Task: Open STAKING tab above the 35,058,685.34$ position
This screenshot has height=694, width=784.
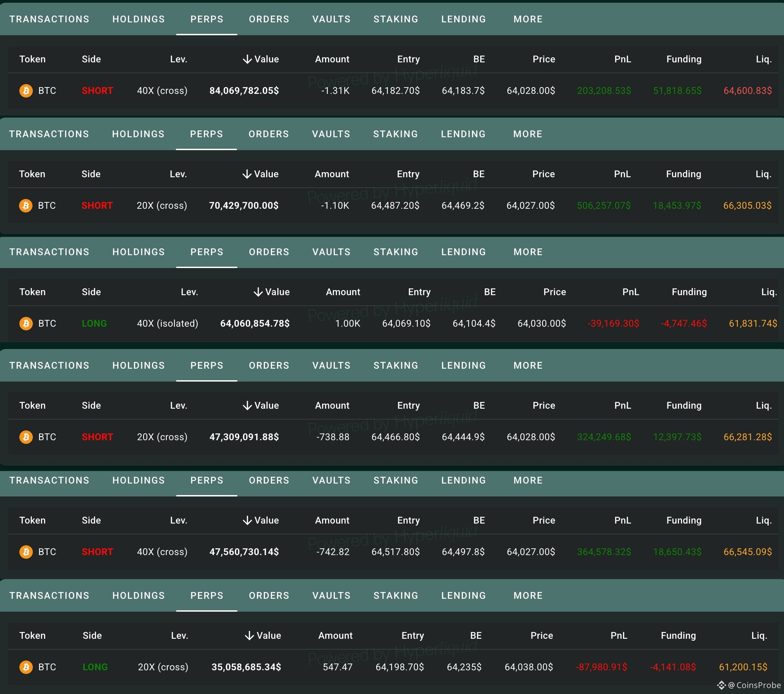Action: [x=396, y=595]
